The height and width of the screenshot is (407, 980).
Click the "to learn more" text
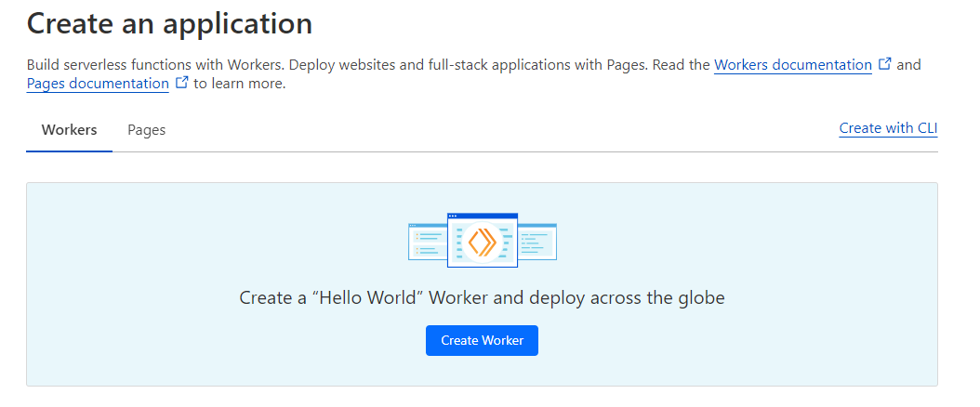pyautogui.click(x=239, y=84)
